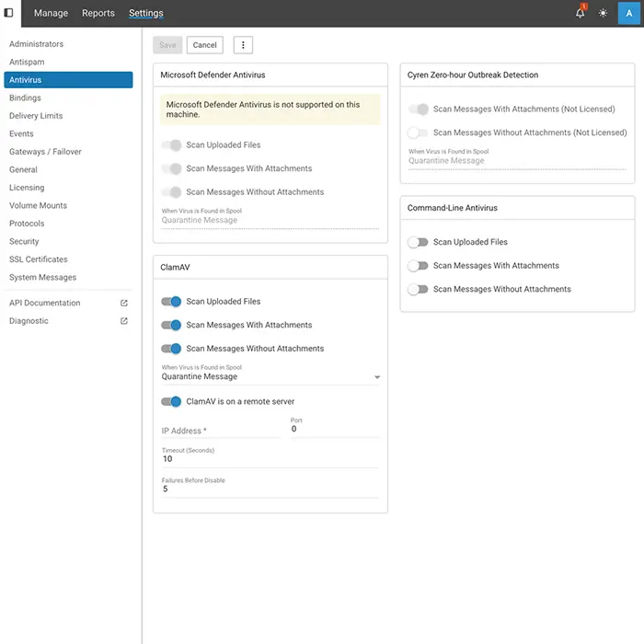Focus the Timeout (Seconds) field
644x644 pixels.
point(270,456)
